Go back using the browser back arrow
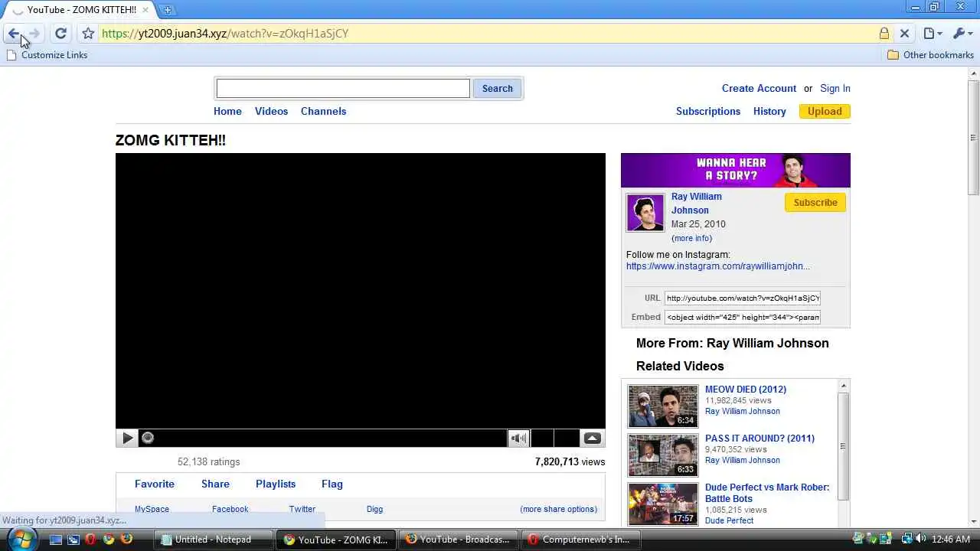 click(x=13, y=34)
